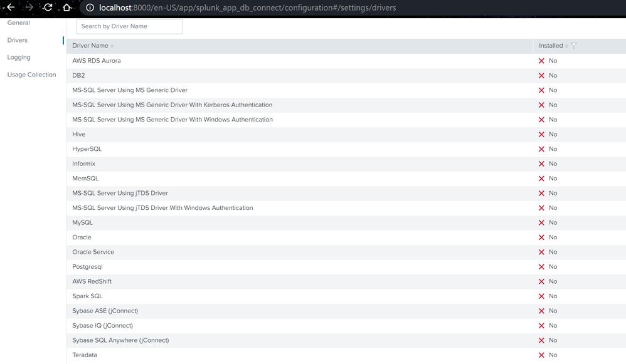View site information icon in address bar
Screen dimensions: 626x364
[x=90, y=8]
